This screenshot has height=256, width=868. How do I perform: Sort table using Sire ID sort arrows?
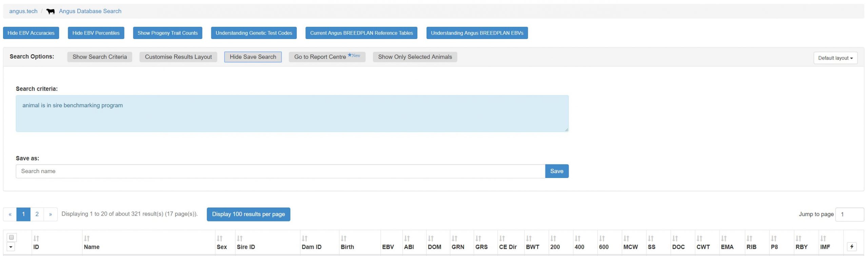click(x=240, y=238)
